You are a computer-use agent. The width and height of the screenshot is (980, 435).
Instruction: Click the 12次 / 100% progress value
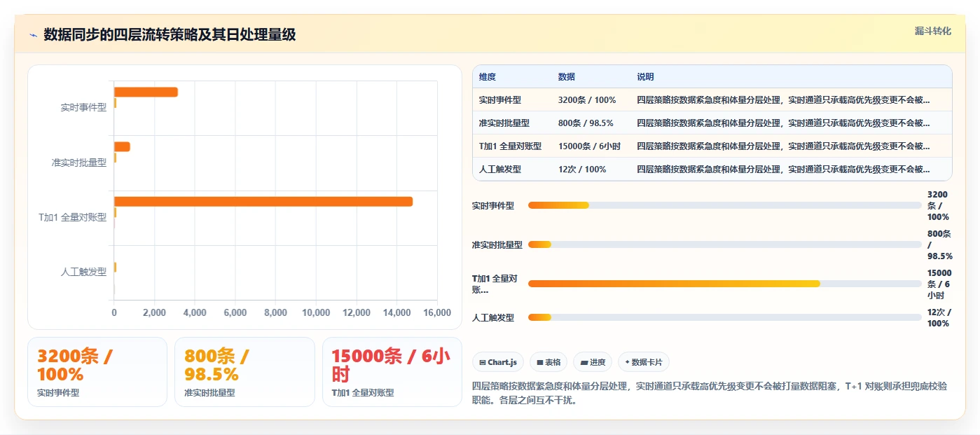(939, 318)
